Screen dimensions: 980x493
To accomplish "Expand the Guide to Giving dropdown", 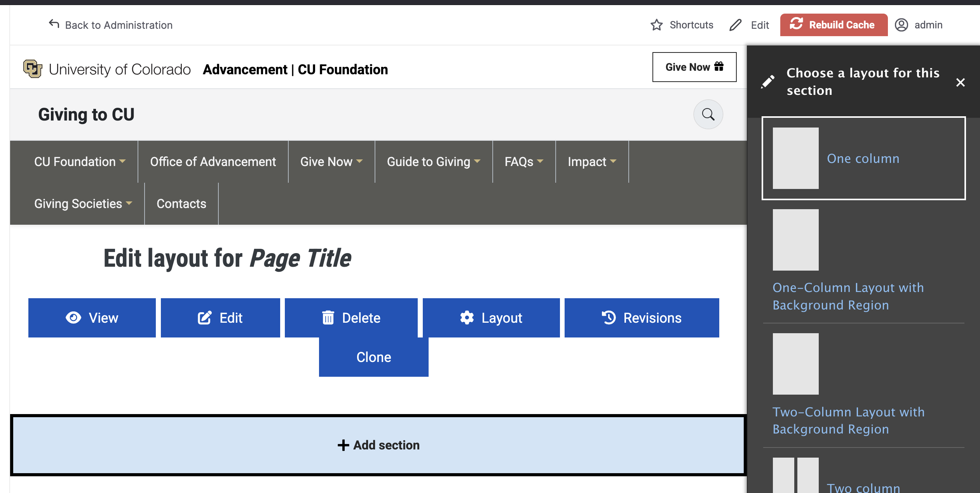I will (478, 161).
